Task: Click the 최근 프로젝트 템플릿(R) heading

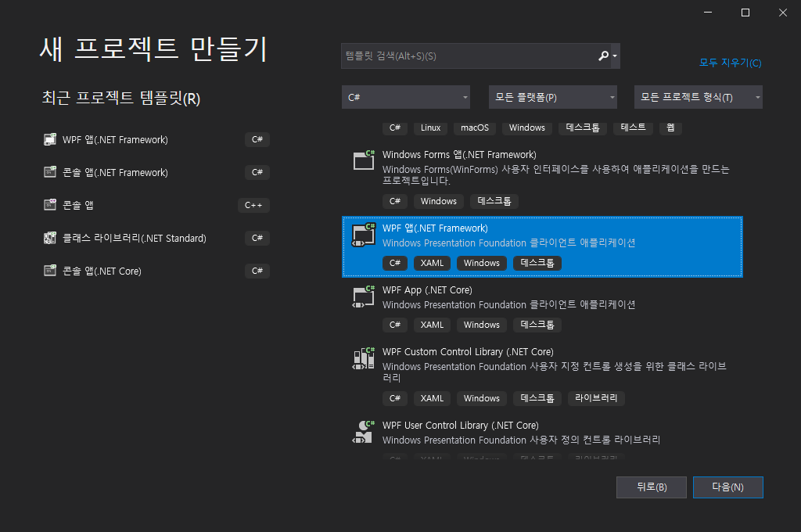Action: tap(121, 98)
